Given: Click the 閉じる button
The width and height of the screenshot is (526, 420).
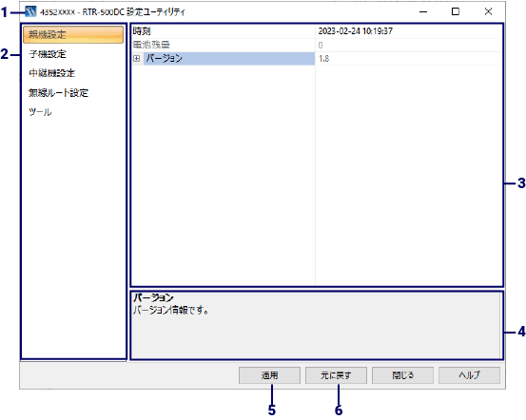Looking at the screenshot, I should click(402, 375).
